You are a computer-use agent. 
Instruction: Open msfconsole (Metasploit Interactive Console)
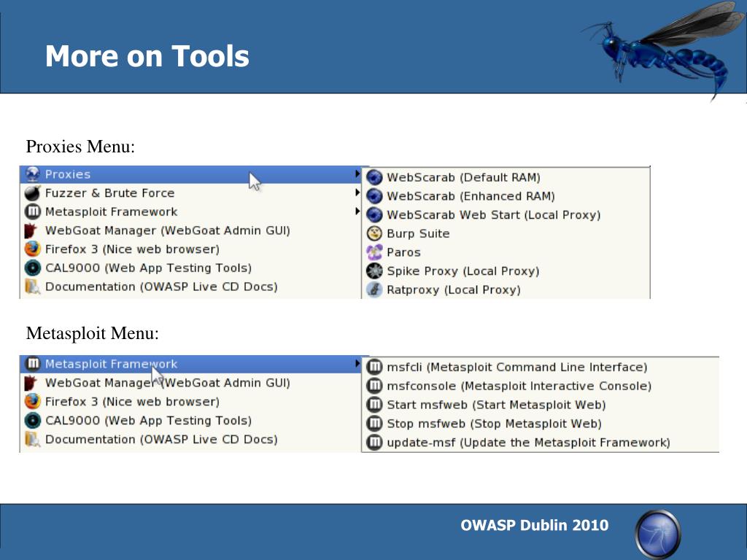point(541,386)
